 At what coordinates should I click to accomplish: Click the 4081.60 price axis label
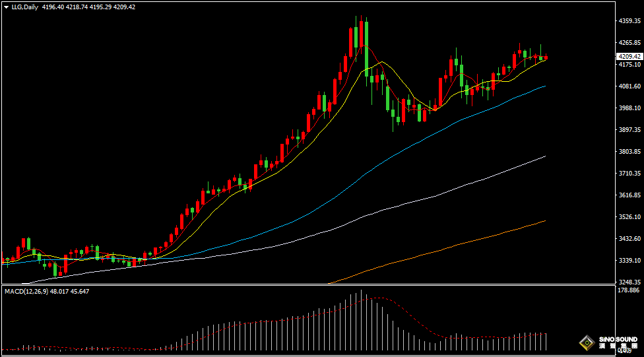[x=629, y=86]
